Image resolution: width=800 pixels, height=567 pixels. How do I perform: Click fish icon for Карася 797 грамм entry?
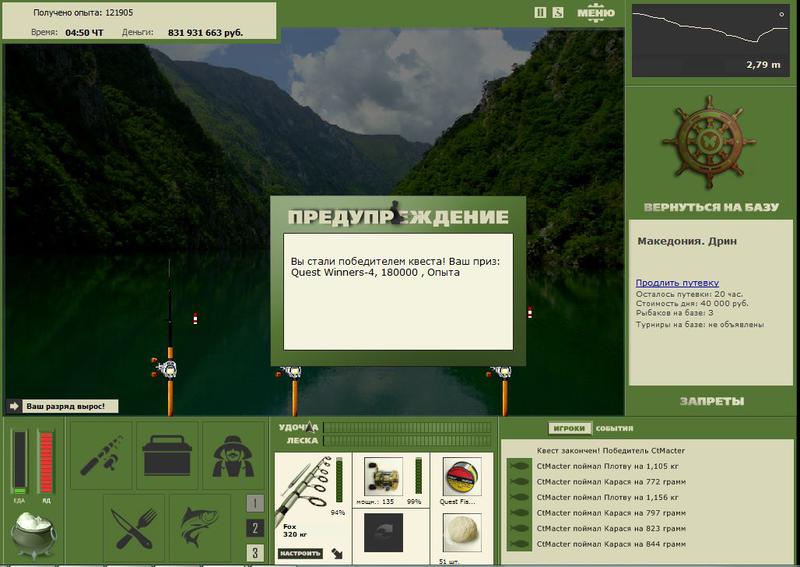(519, 513)
